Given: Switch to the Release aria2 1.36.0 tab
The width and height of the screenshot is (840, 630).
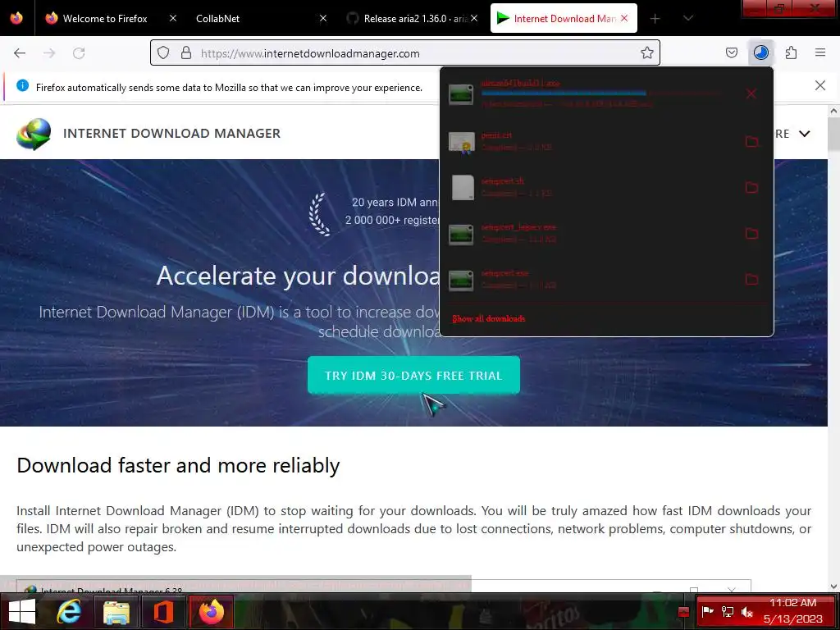Looking at the screenshot, I should [x=413, y=18].
